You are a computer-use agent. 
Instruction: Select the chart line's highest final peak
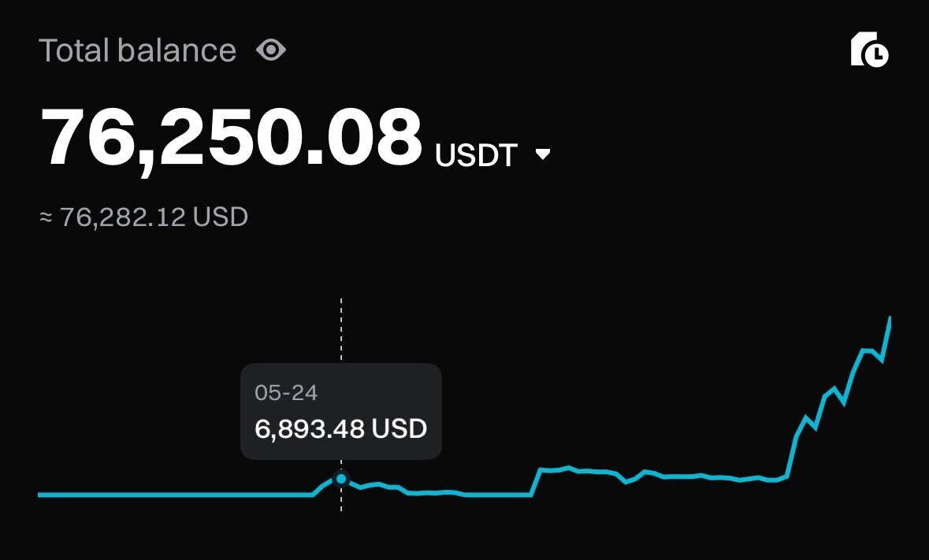[x=890, y=319]
